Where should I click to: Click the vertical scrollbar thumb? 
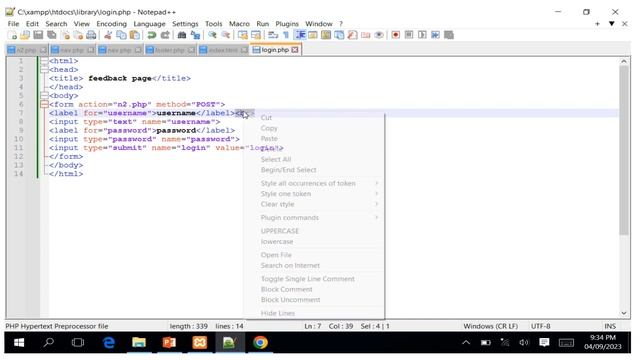point(624,150)
